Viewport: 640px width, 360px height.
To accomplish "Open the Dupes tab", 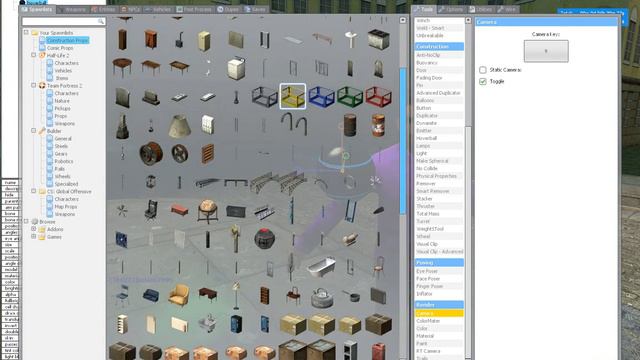I will tap(228, 9).
